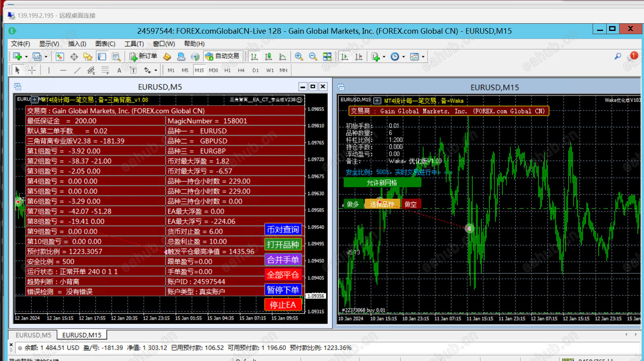Open the 图表(C) menu
Viewport: 644px width, 361px height.
coord(105,44)
